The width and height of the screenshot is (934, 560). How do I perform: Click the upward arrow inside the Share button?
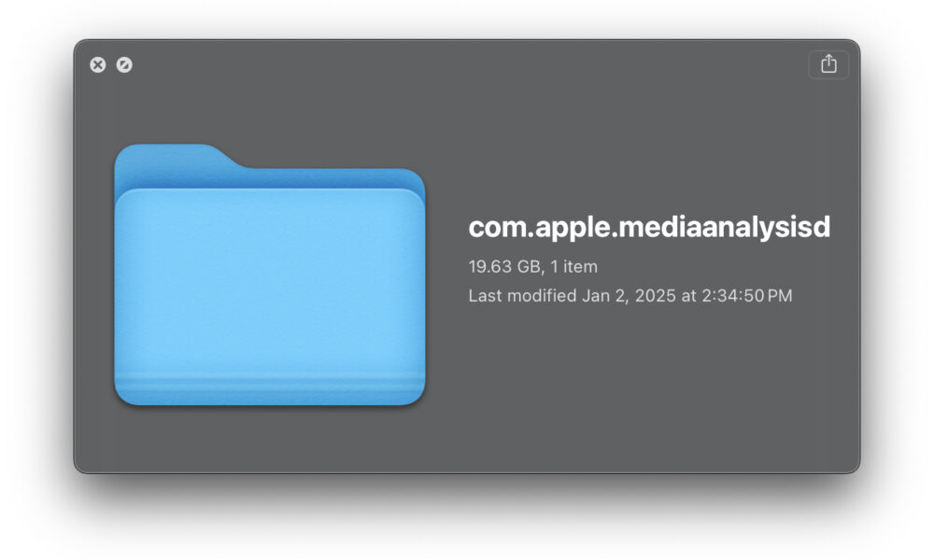click(x=828, y=63)
